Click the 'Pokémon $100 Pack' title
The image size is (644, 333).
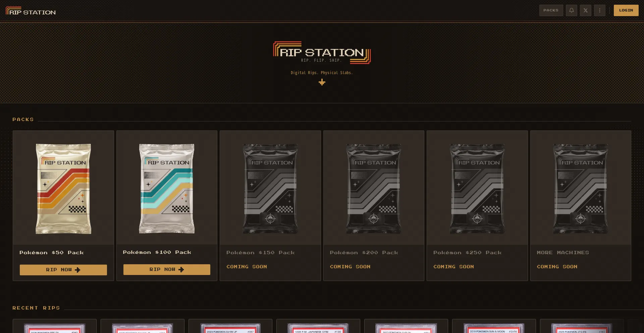pos(157,252)
